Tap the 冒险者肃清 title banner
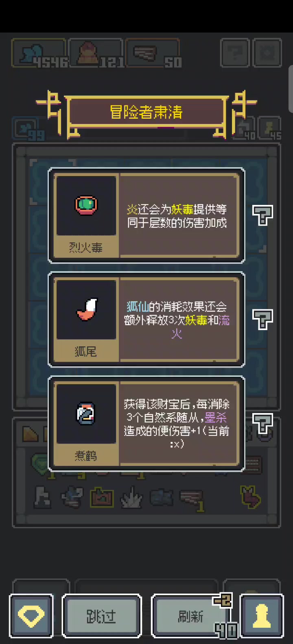The width and height of the screenshot is (293, 644). click(x=146, y=112)
